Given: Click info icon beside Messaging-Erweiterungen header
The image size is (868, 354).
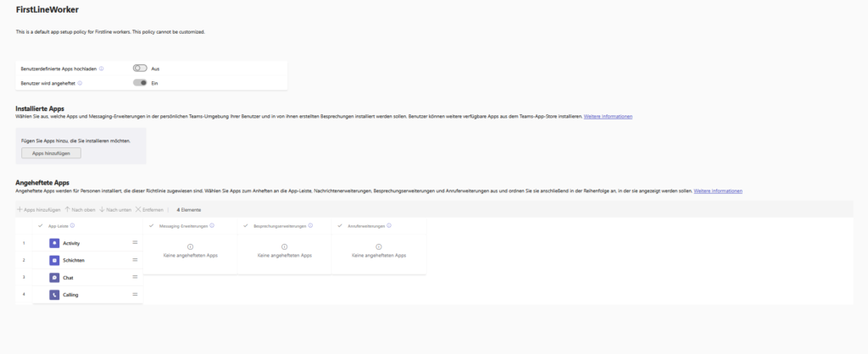Looking at the screenshot, I should (211, 225).
